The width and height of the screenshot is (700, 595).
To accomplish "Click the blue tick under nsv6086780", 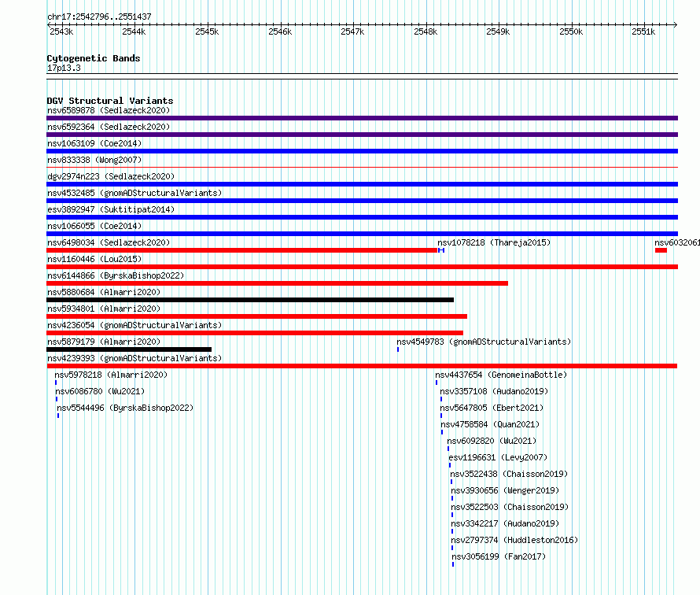I will pos(57,399).
